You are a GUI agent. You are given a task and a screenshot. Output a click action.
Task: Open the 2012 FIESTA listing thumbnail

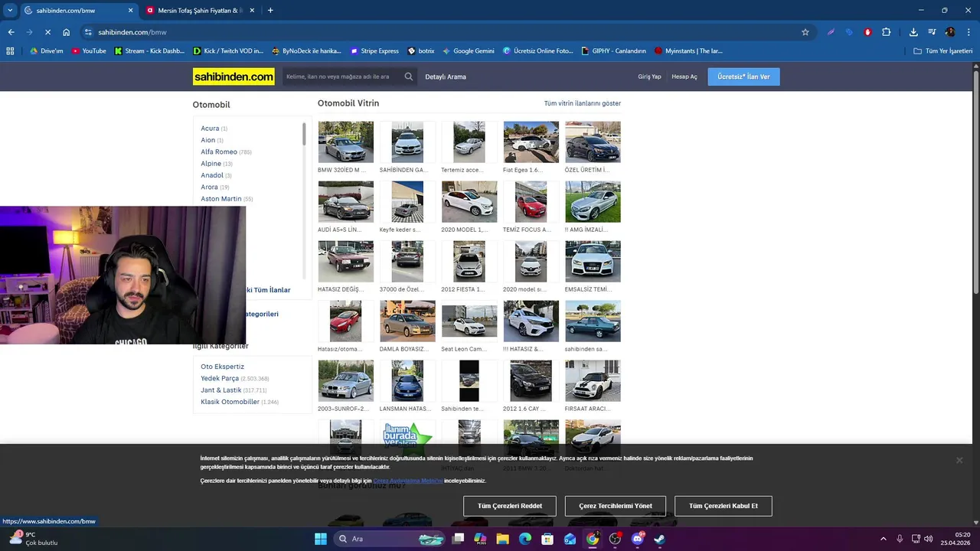click(x=469, y=261)
